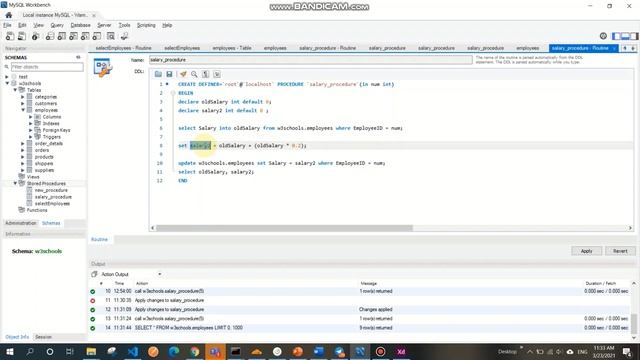
Task: Toggle invisible characters icon in DDL toolbar
Action: 206,74
